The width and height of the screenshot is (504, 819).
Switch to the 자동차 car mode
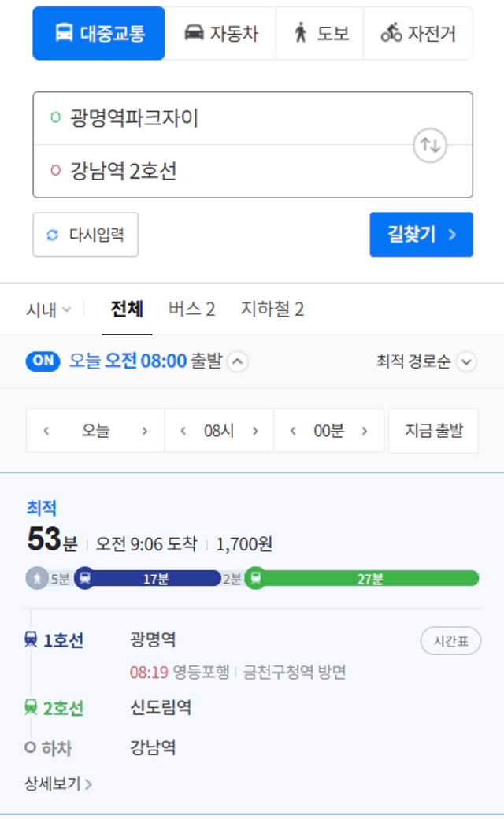click(220, 33)
